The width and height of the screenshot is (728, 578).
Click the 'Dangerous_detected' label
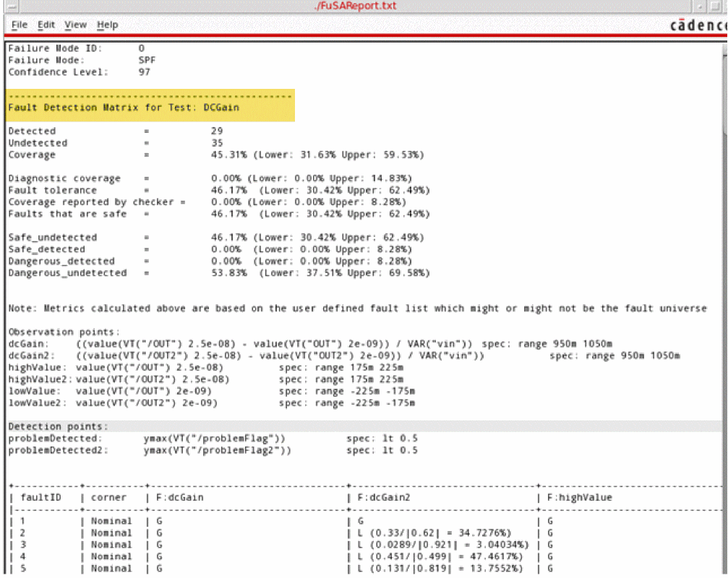pos(61,261)
